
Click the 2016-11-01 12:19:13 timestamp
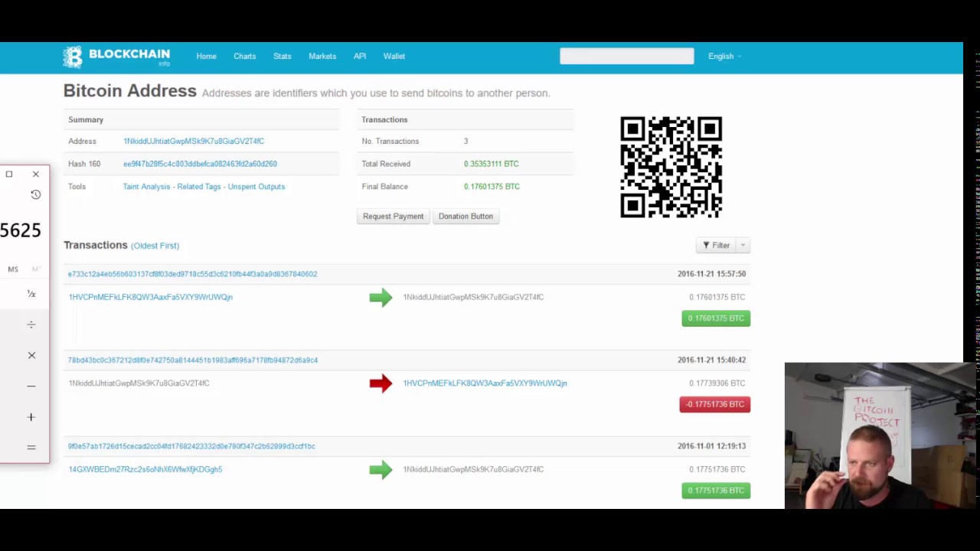click(711, 446)
